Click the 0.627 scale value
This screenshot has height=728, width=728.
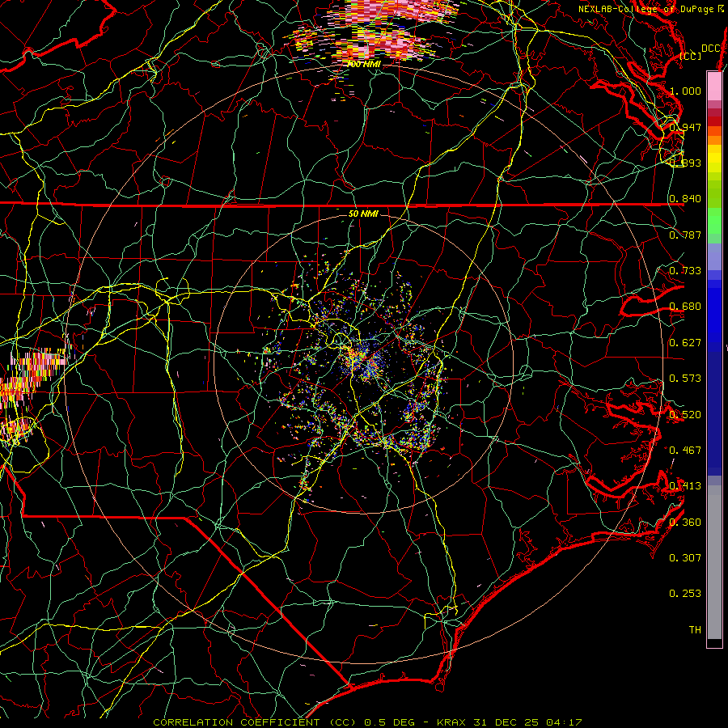point(685,343)
